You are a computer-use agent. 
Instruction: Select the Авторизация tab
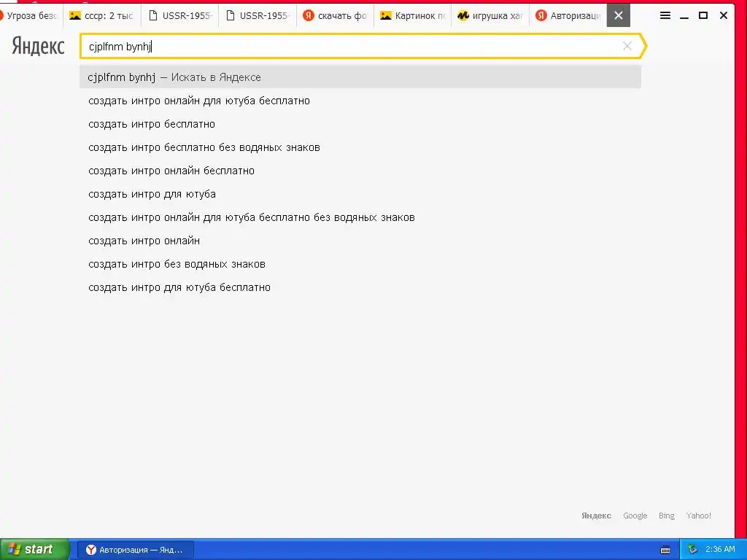tap(568, 16)
